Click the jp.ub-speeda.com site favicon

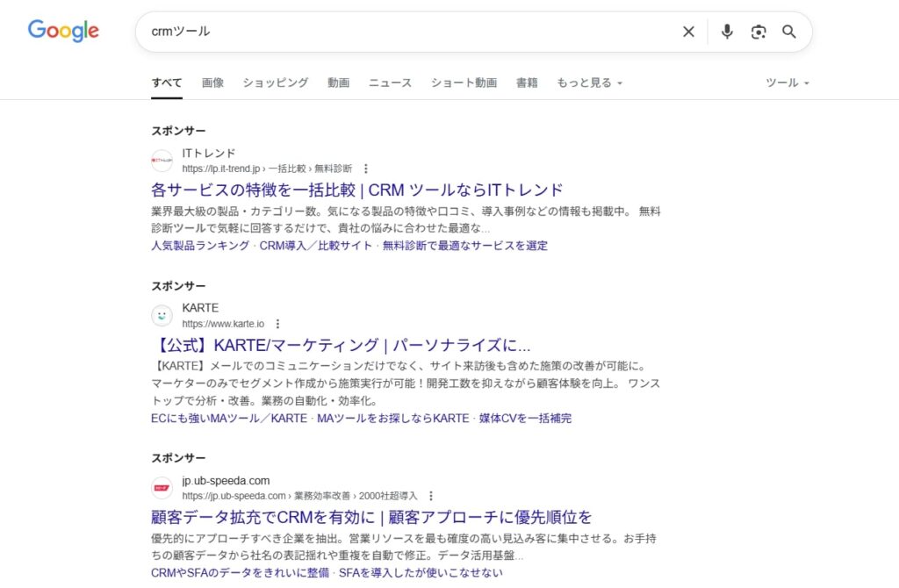[x=162, y=488]
